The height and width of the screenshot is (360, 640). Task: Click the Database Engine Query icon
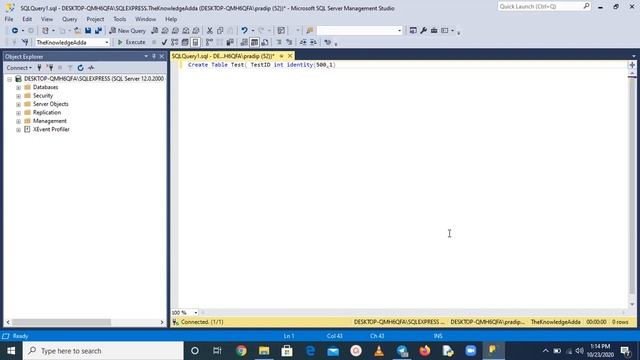[x=154, y=31]
